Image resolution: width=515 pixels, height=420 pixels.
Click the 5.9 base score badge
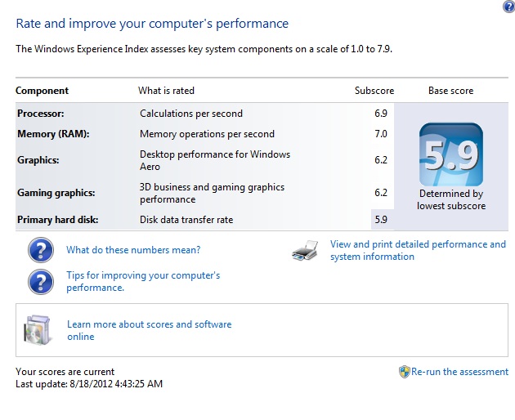(x=451, y=154)
